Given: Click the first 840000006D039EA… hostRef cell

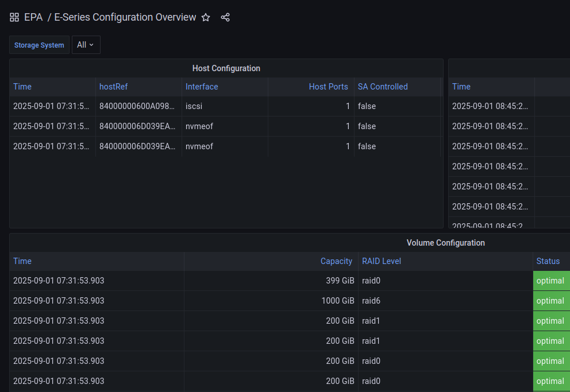Looking at the screenshot, I should click(138, 126).
